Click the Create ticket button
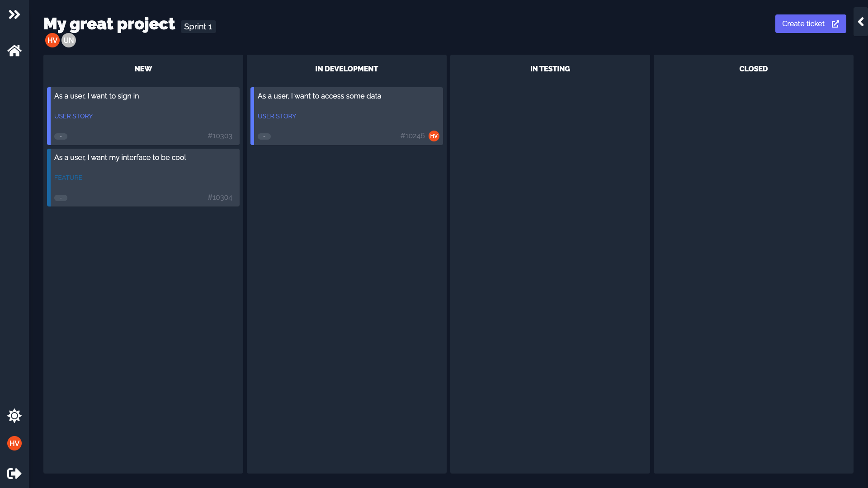 pyautogui.click(x=810, y=23)
